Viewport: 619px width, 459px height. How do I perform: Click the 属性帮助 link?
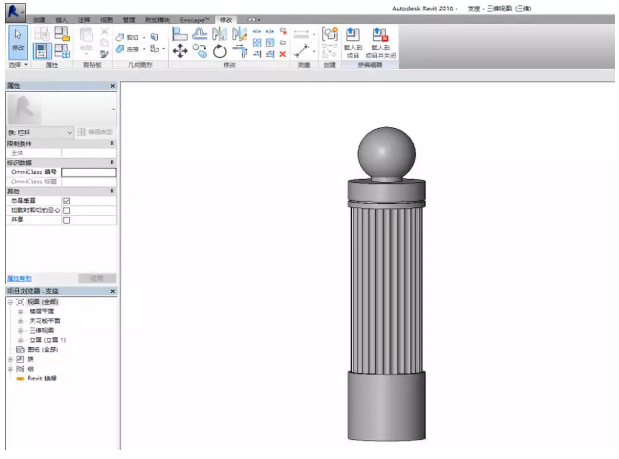(20, 278)
